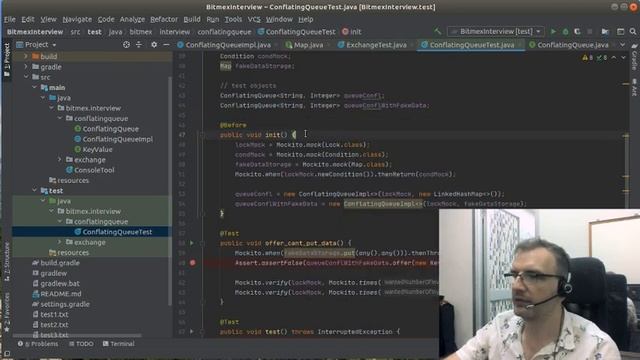The width and height of the screenshot is (640, 360).
Task: Open the Terminal tool window
Action: [x=119, y=344]
